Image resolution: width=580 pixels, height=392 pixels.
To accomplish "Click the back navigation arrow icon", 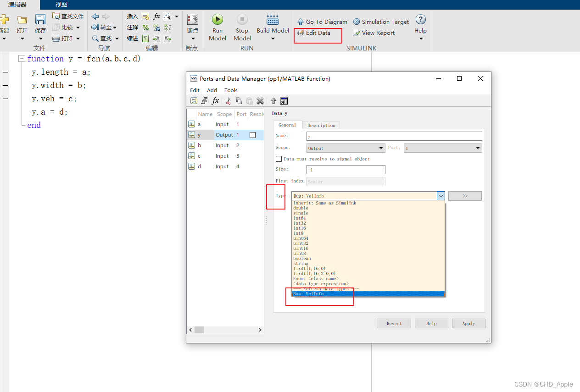I will [95, 17].
